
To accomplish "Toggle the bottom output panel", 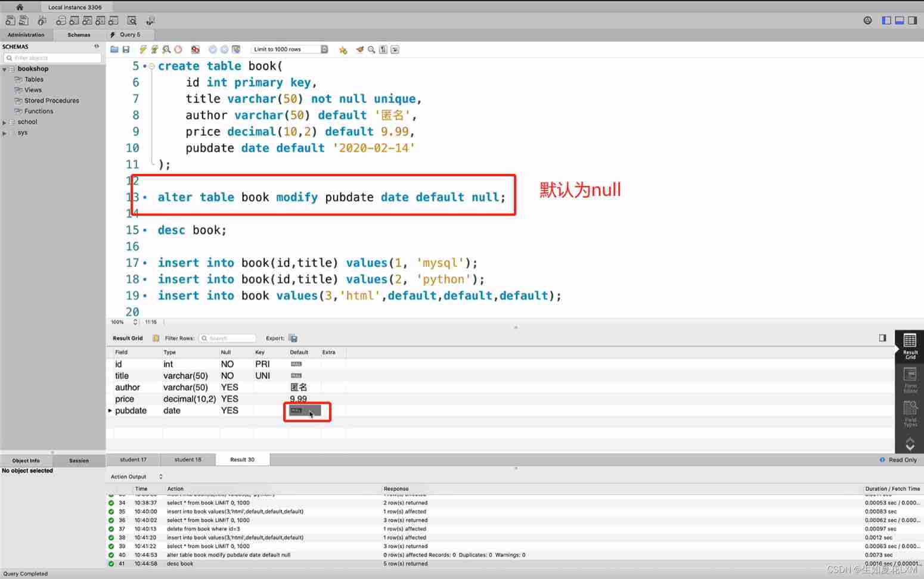I will (900, 20).
